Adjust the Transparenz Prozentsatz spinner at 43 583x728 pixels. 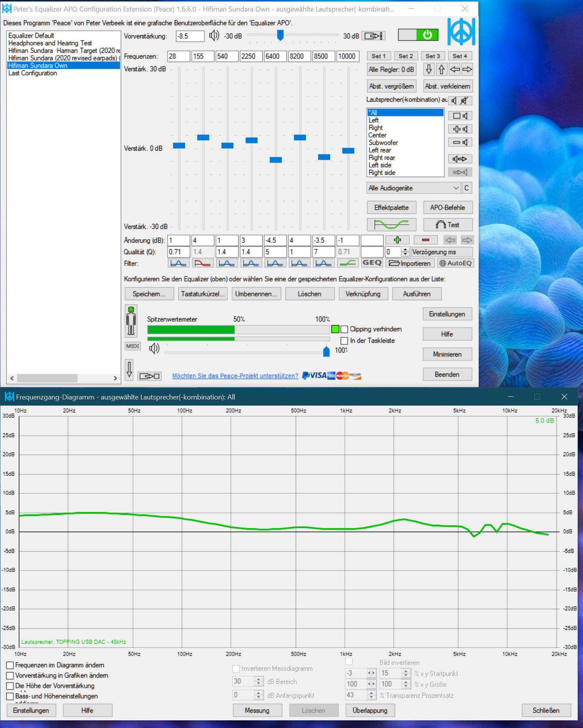tap(371, 695)
